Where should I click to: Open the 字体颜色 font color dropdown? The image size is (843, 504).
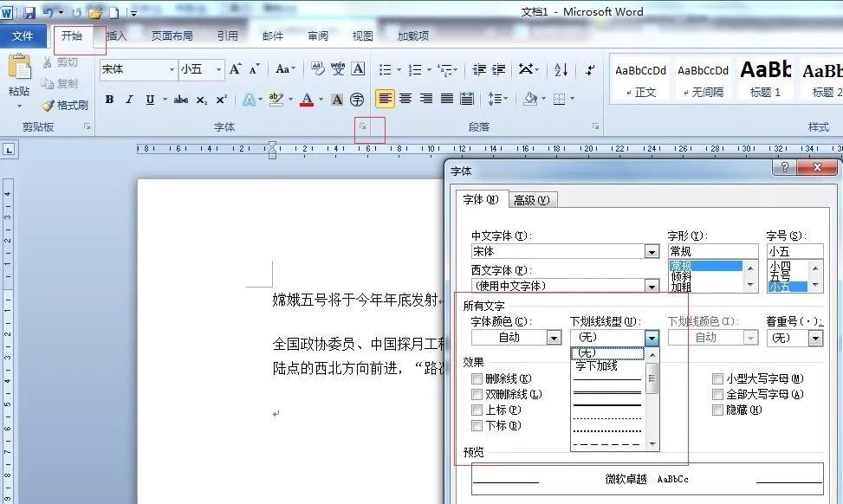[554, 338]
